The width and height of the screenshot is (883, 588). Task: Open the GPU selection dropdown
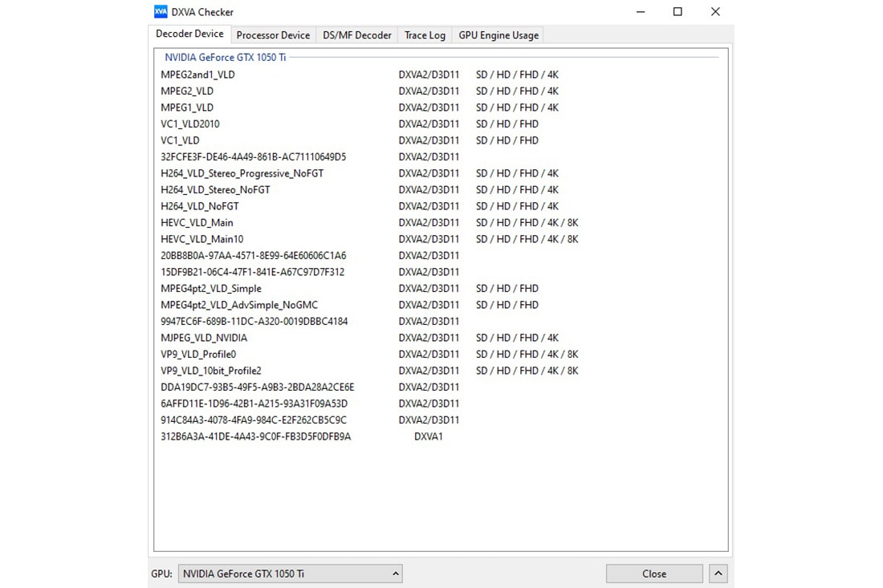[x=290, y=574]
